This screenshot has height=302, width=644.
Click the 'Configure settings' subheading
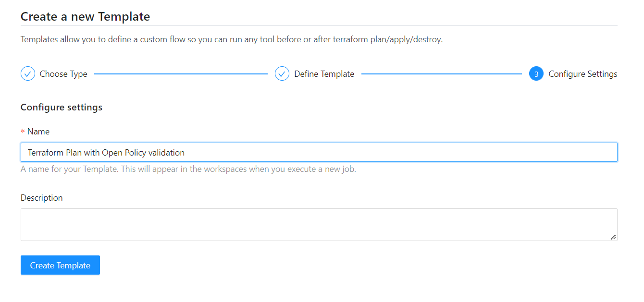[62, 107]
